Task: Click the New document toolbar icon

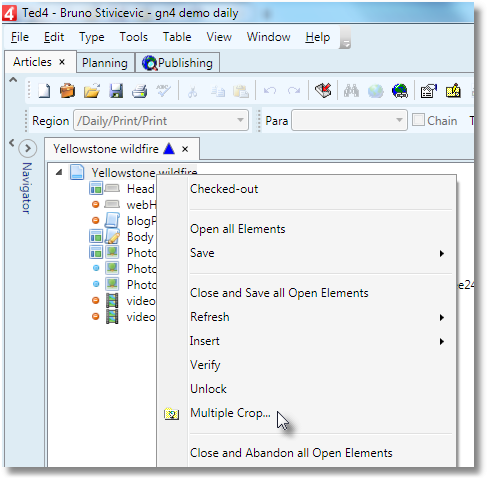Action: click(x=44, y=91)
